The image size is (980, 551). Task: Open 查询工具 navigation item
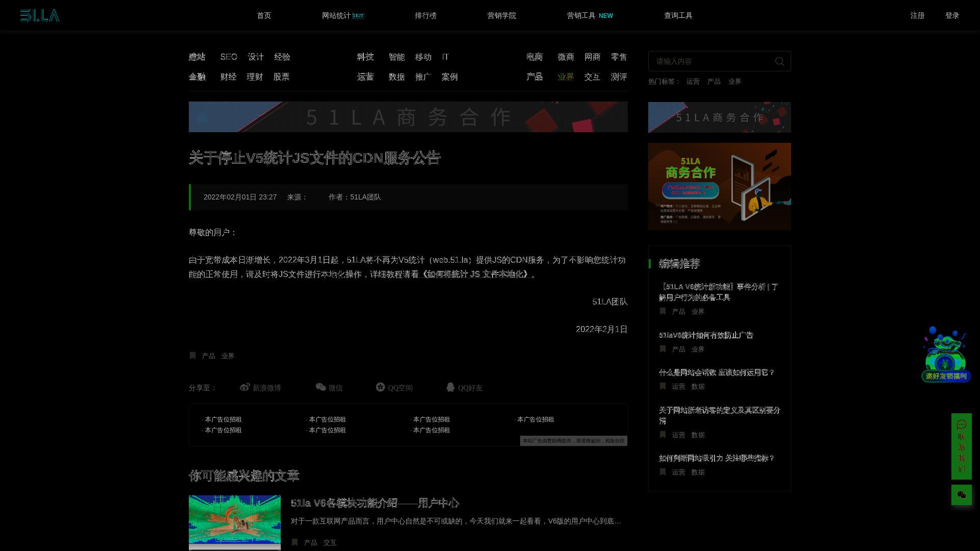click(678, 15)
